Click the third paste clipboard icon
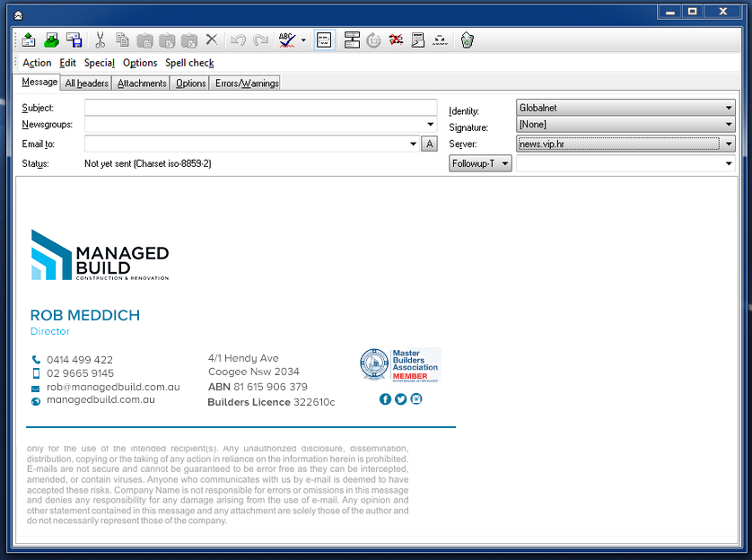 pyautogui.click(x=189, y=40)
